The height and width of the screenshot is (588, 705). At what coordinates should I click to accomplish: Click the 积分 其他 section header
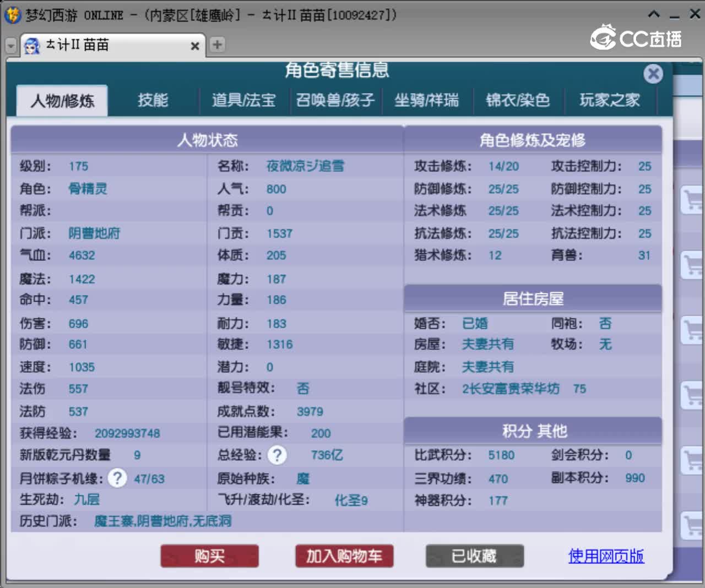533,431
